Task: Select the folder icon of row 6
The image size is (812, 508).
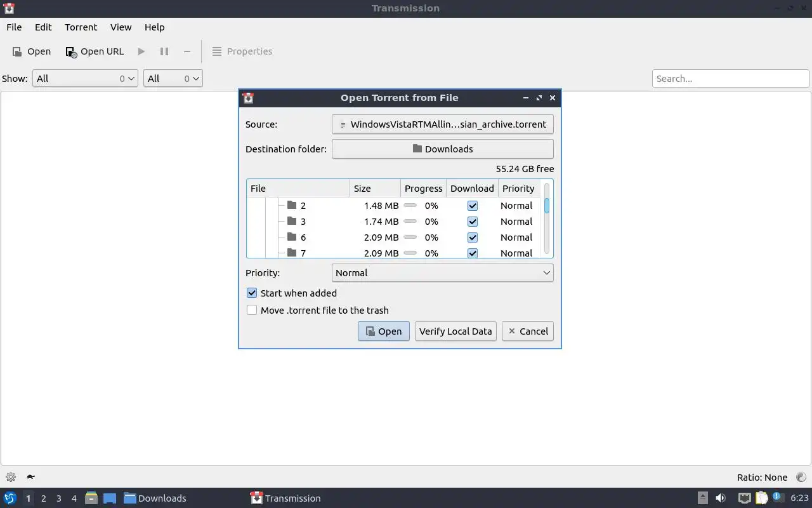Action: click(292, 237)
